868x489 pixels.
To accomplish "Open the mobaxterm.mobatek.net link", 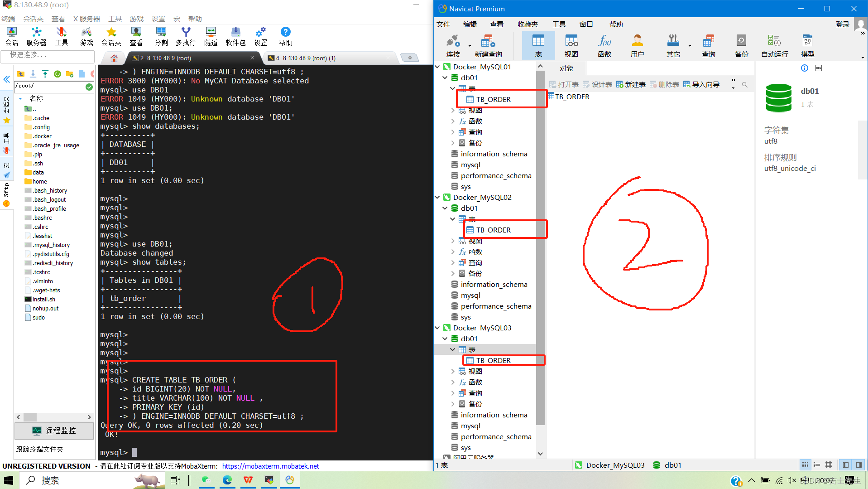I will 270,466.
